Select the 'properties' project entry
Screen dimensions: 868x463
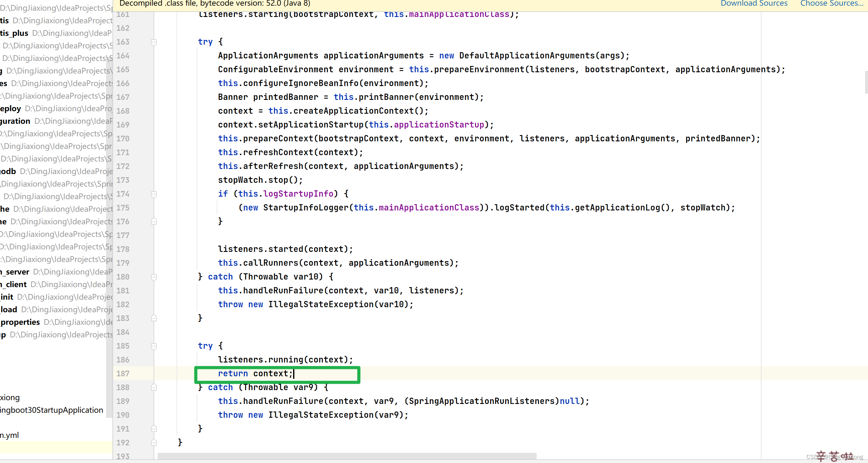pyautogui.click(x=56, y=322)
